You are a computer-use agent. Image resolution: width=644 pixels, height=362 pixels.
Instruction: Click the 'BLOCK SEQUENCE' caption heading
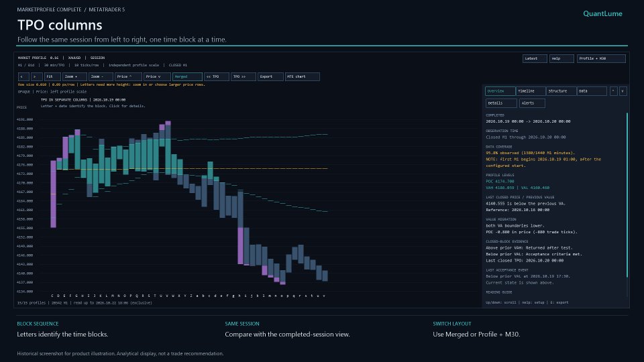[x=38, y=324]
